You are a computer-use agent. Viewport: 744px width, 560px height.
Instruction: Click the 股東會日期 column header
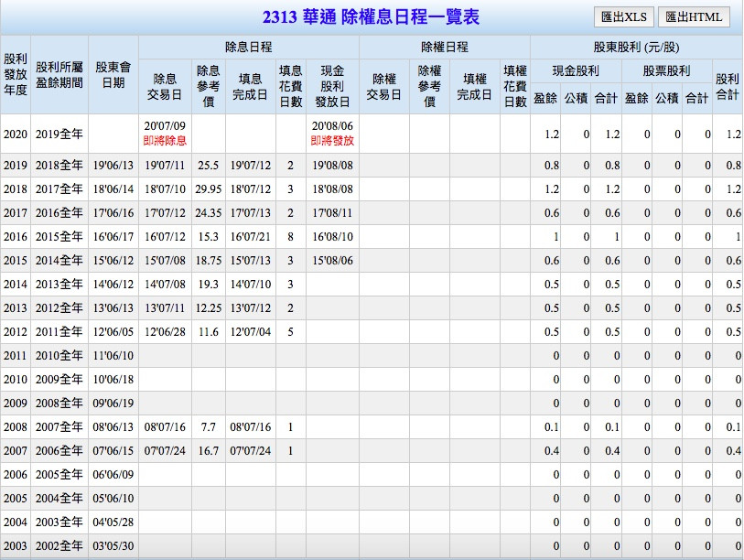pos(113,74)
